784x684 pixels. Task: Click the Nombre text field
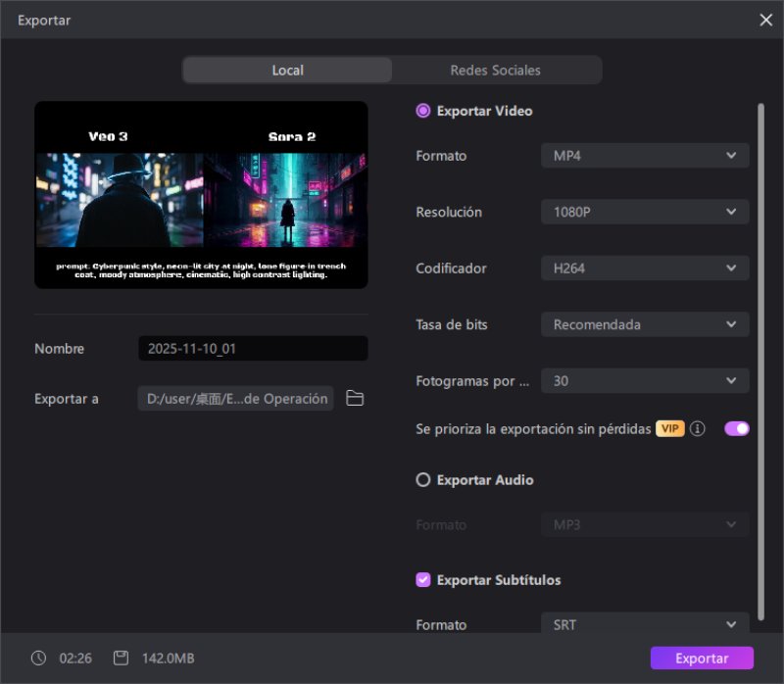coord(253,349)
